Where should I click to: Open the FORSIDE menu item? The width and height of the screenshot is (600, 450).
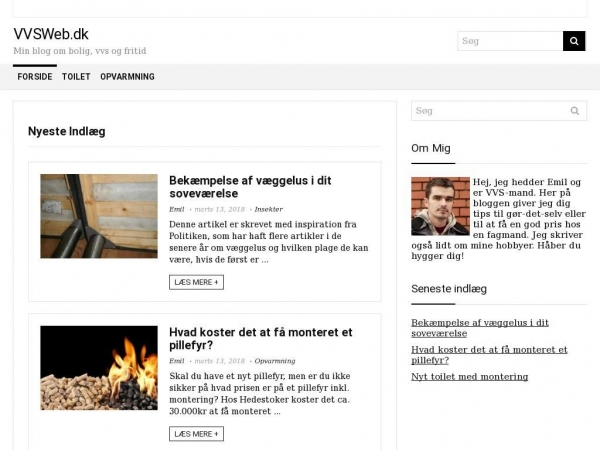tap(35, 77)
